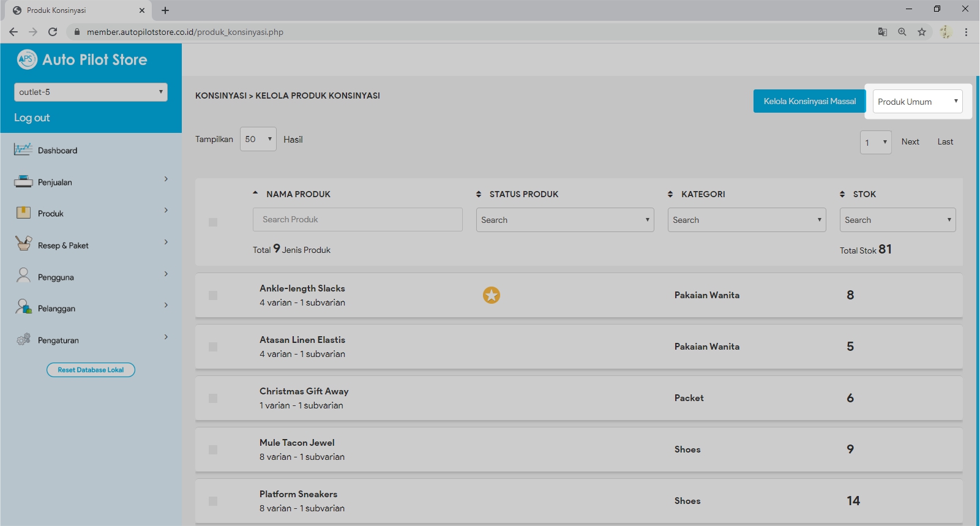Click the Pengguna user icon
The width and height of the screenshot is (980, 526).
(x=23, y=276)
